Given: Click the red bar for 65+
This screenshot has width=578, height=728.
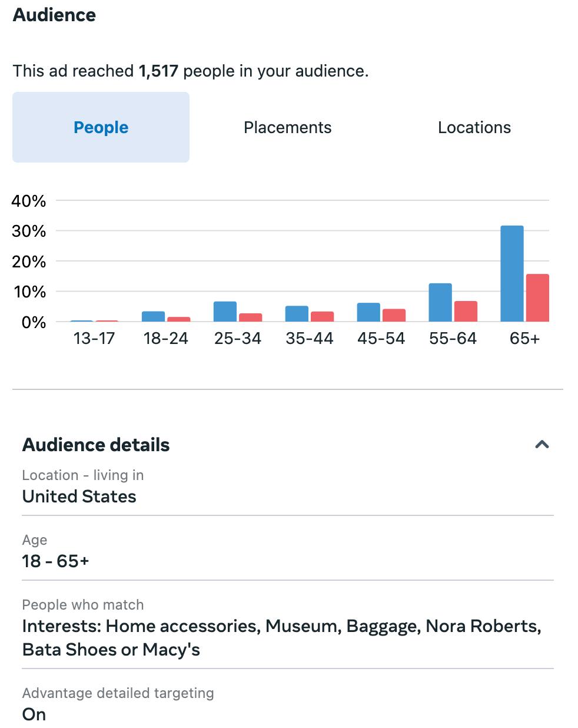Looking at the screenshot, I should click(x=537, y=298).
